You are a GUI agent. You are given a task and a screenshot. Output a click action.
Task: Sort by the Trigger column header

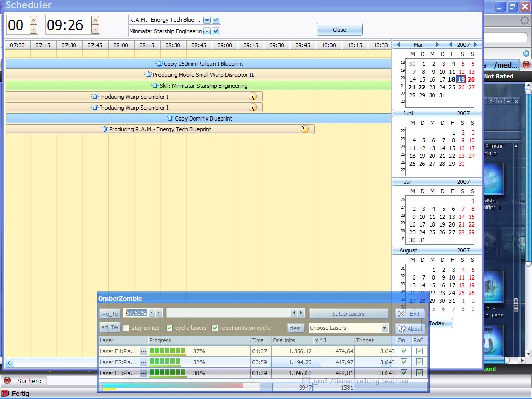coord(375,340)
